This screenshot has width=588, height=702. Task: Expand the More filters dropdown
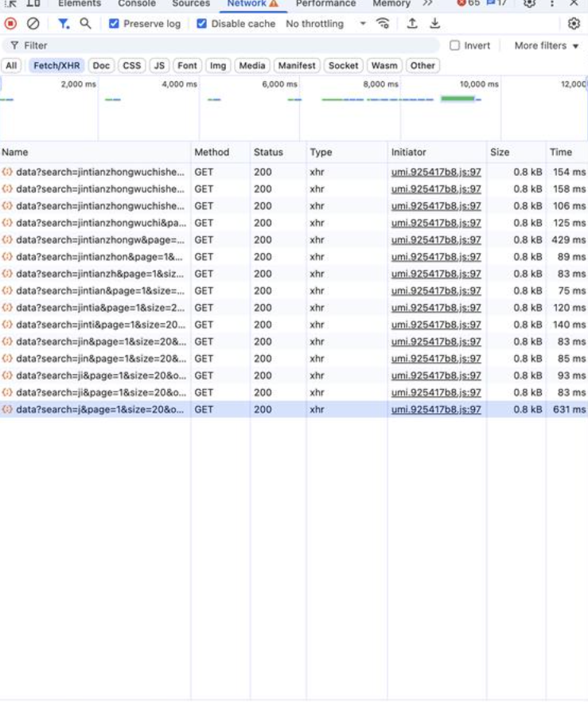[x=547, y=45]
